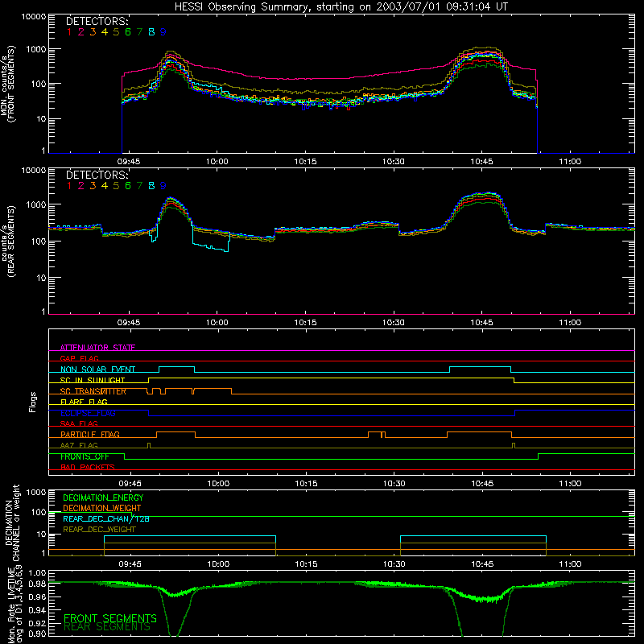This screenshot has width=644, height=644.
Task: Select the SC_TRANSMITTER flag label
Action: [93, 391]
